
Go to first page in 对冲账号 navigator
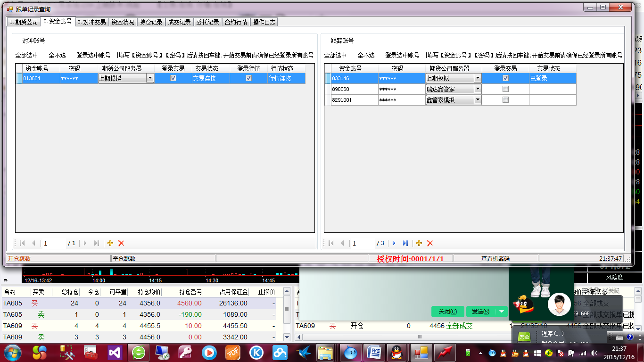pyautogui.click(x=22, y=243)
